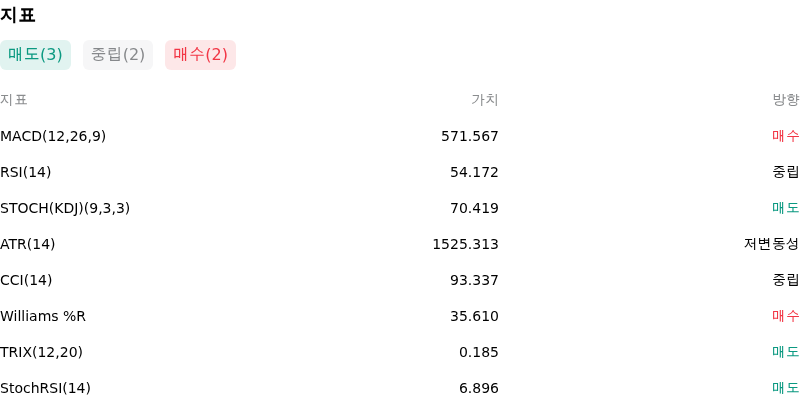Select the 매도(3) filter chip
This screenshot has width=800, height=398.
point(35,55)
